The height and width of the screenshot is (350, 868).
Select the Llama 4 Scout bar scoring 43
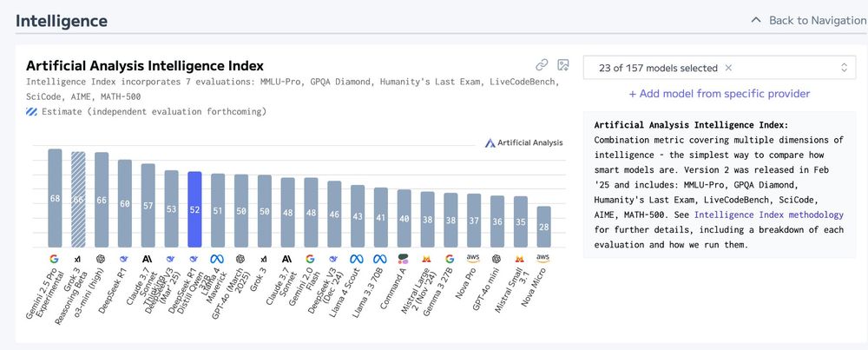pos(357,216)
